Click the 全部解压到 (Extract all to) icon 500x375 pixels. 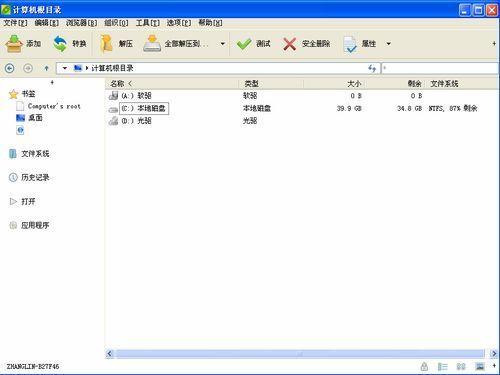152,44
